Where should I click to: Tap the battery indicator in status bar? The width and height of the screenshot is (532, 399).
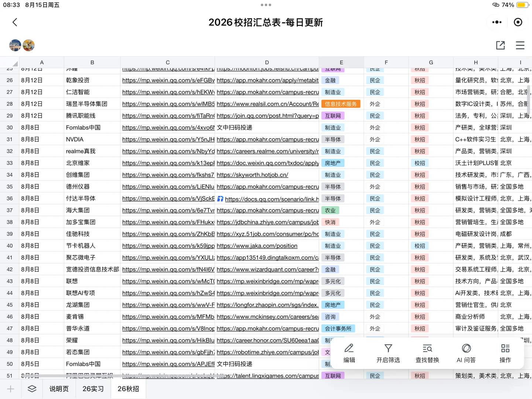point(521,5)
